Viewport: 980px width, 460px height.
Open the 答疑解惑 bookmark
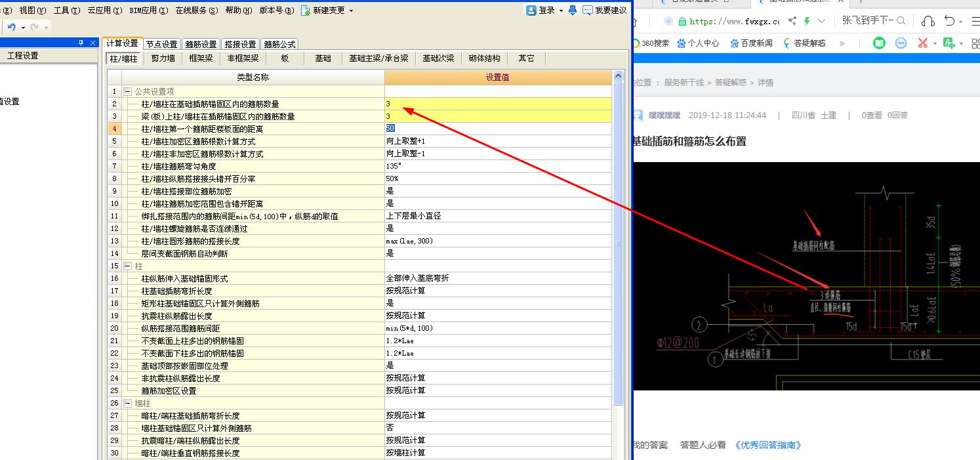click(x=804, y=43)
